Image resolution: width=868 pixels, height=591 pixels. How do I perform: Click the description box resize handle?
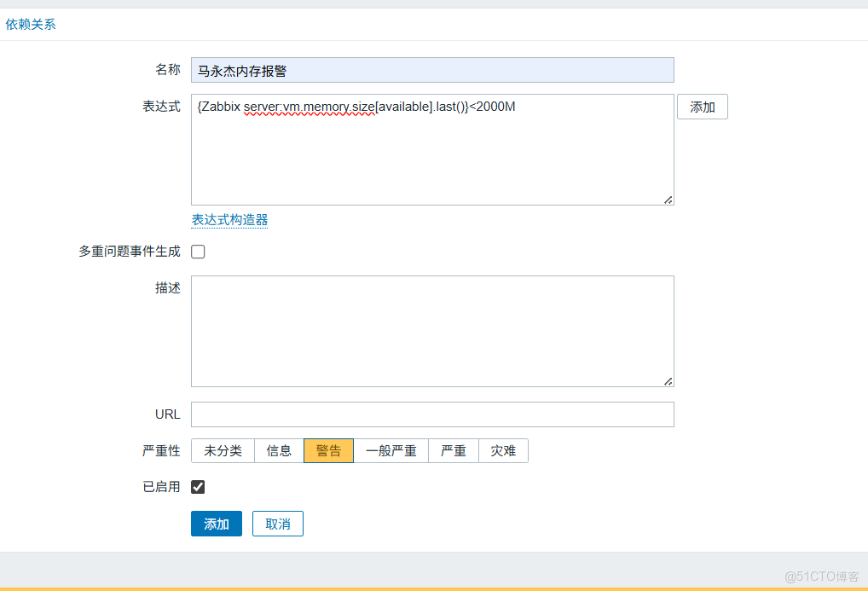coord(668,383)
